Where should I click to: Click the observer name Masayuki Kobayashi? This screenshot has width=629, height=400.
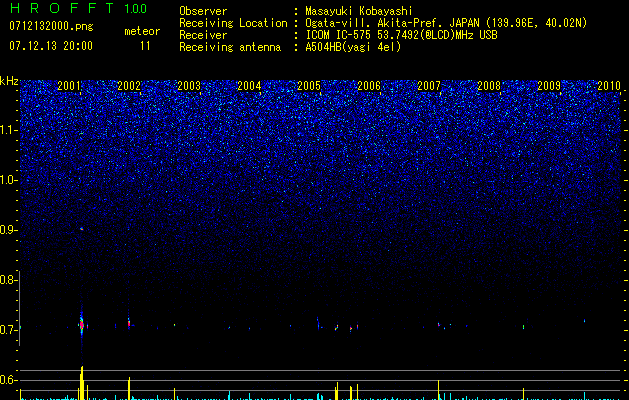[x=359, y=11]
